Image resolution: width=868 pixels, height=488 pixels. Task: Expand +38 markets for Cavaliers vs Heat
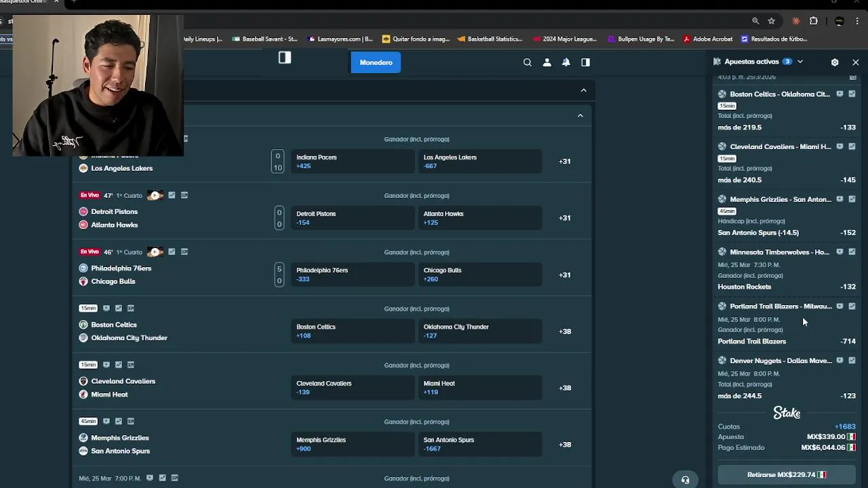[565, 388]
